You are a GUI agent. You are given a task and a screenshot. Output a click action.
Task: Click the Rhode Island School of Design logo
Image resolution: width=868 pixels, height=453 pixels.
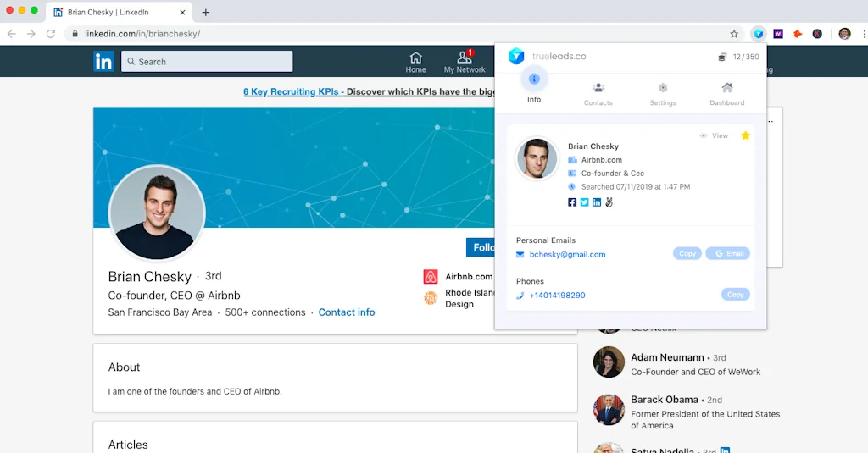point(430,298)
